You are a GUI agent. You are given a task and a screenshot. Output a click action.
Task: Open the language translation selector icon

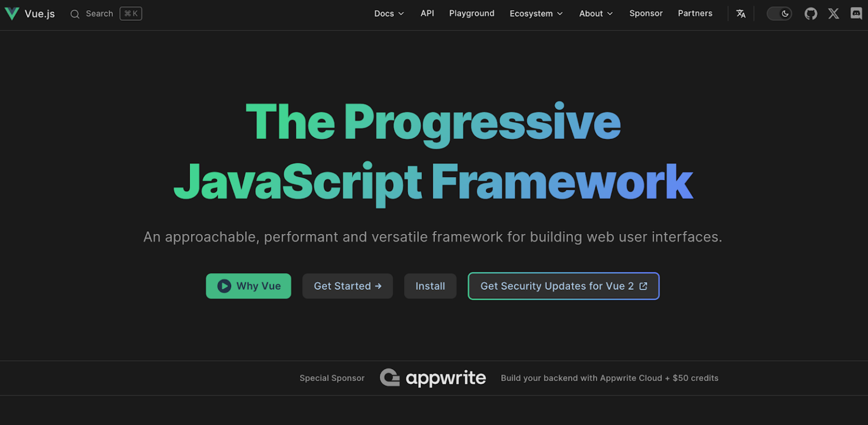[x=741, y=13]
